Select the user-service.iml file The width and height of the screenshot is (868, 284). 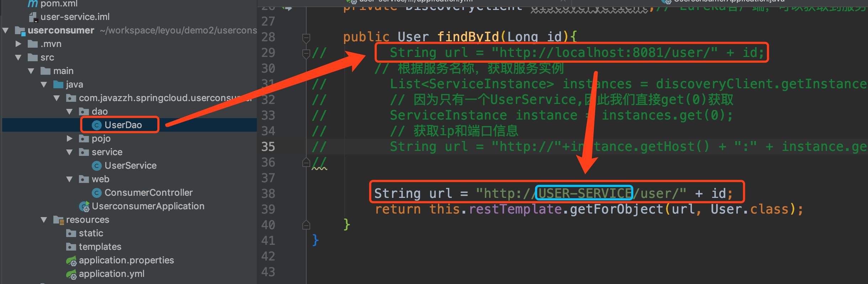[x=75, y=17]
